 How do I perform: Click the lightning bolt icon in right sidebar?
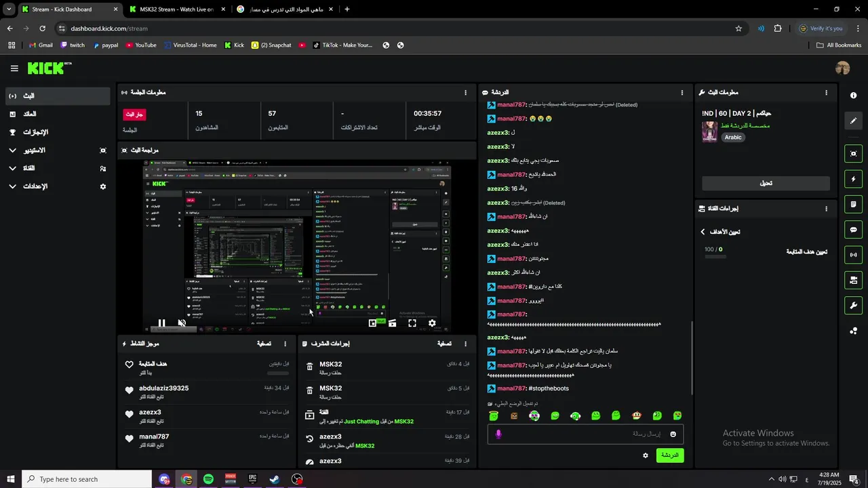coord(853,179)
